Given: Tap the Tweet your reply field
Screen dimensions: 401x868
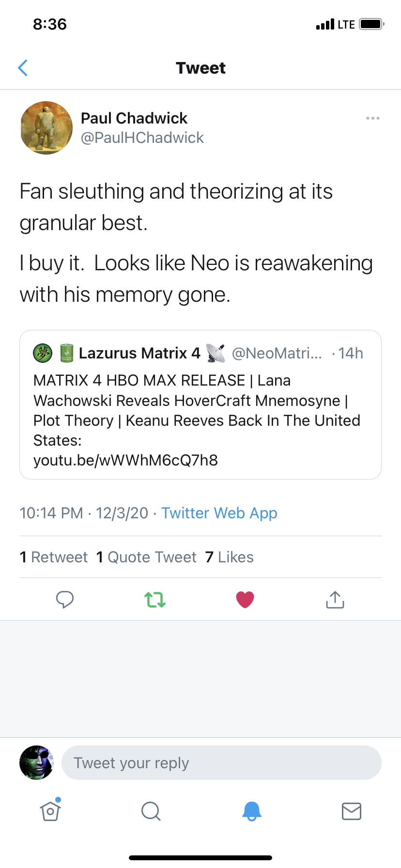Looking at the screenshot, I should [x=221, y=763].
